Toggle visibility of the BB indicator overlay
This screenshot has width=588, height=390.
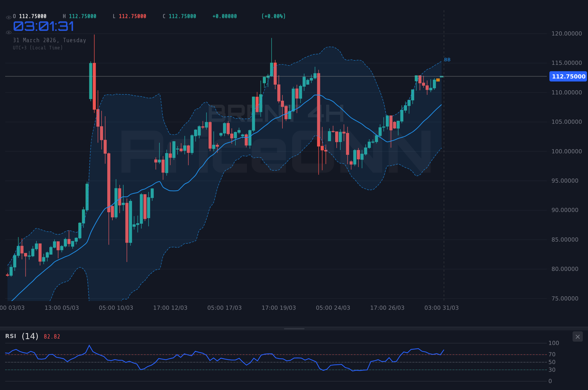coord(8,32)
